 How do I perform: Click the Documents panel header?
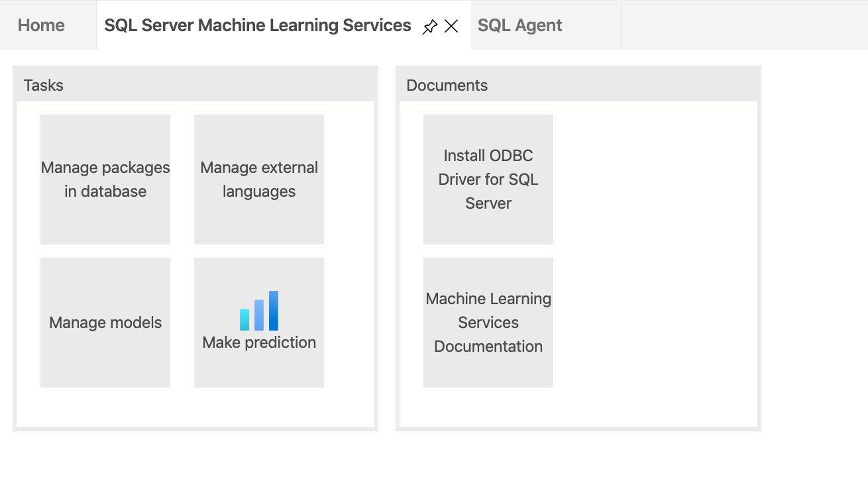(x=578, y=85)
